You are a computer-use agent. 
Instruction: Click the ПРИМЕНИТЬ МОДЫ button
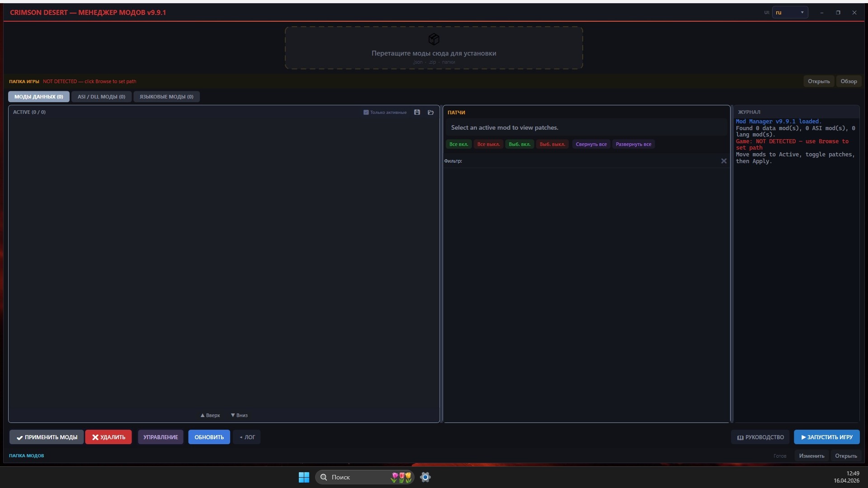point(47,437)
